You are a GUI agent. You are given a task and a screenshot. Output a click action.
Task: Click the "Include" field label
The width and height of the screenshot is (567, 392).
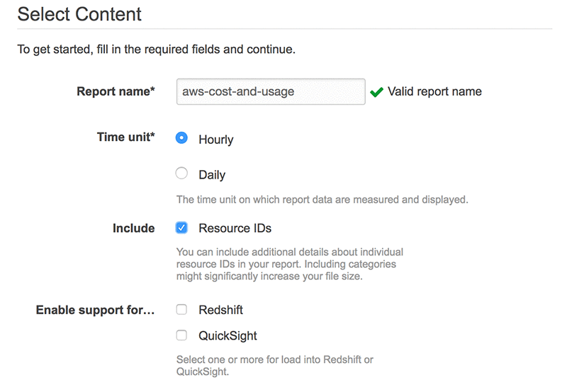pos(133,228)
